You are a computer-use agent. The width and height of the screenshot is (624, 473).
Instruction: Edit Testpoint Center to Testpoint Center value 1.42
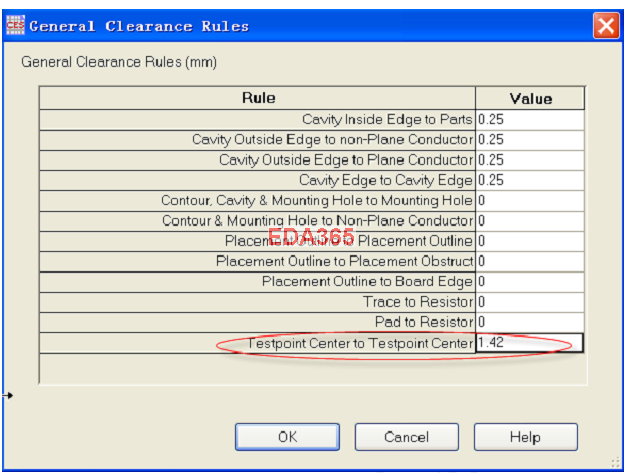(530, 343)
